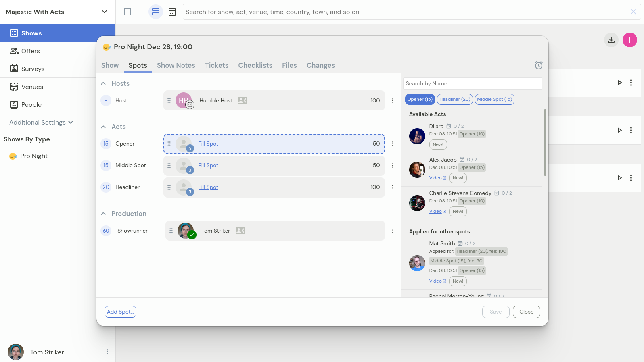Click the New! badge under Dilara
The height and width of the screenshot is (362, 644).
(x=438, y=144)
